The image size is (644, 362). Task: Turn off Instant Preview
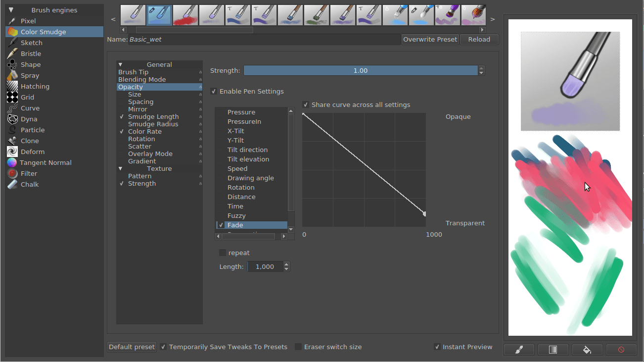pos(437,347)
